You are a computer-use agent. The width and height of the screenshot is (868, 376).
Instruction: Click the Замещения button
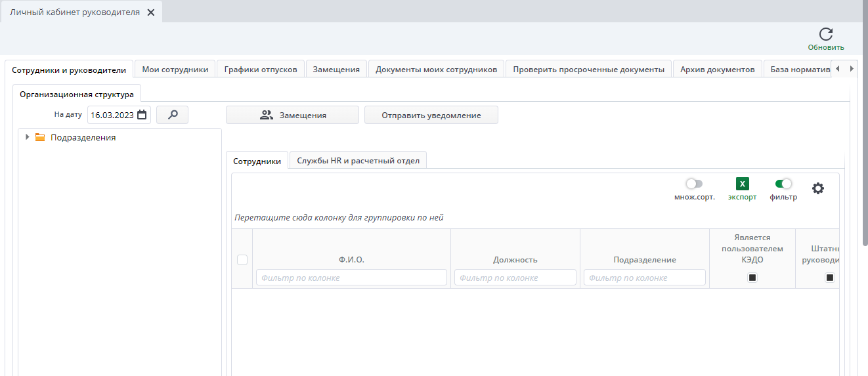click(x=292, y=115)
